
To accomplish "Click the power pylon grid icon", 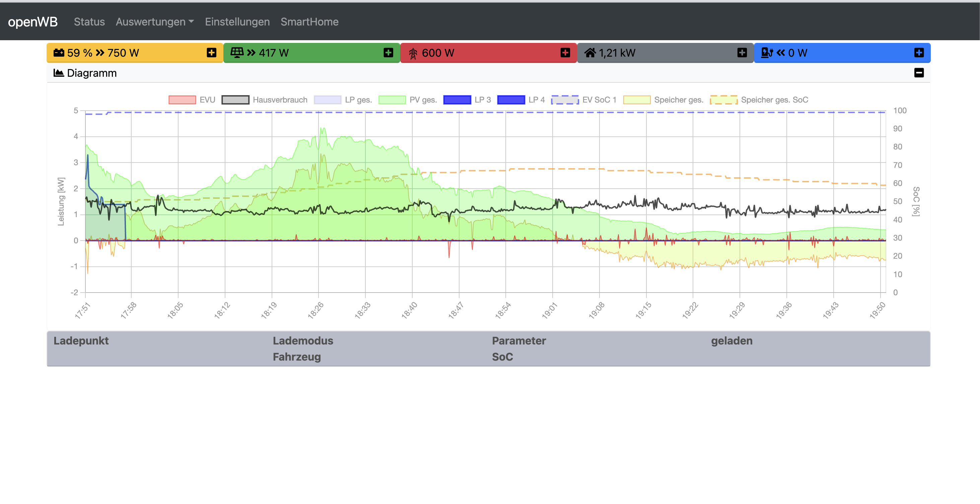I will tap(413, 53).
